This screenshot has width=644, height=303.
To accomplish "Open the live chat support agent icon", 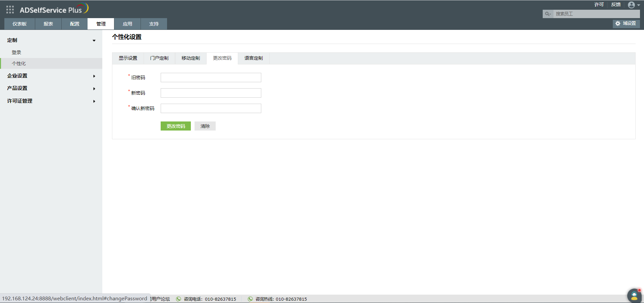I will (634, 296).
